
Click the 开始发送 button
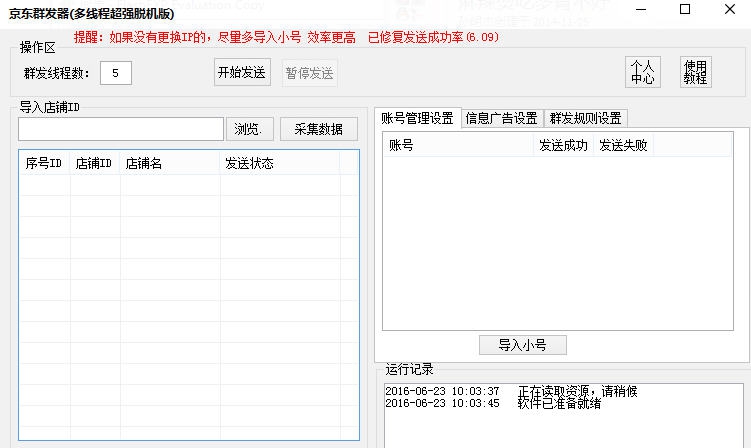(x=242, y=72)
